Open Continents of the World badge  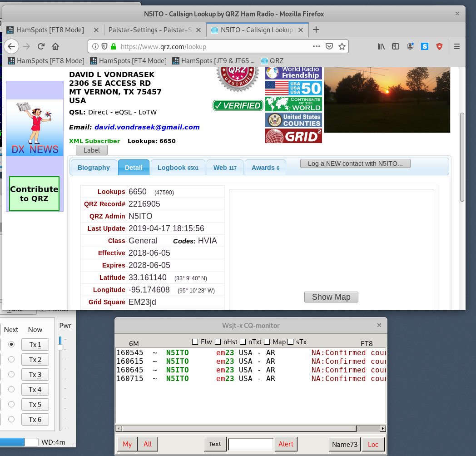pyautogui.click(x=293, y=104)
